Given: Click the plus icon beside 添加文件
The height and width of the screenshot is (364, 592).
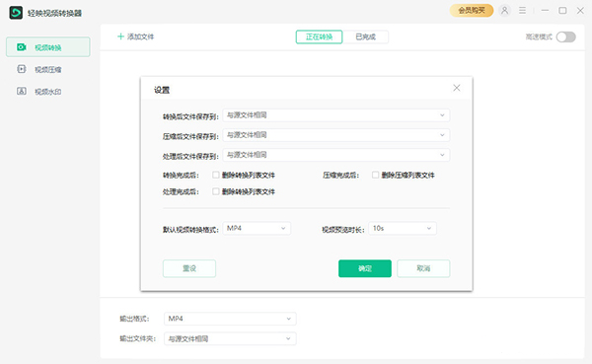Looking at the screenshot, I should pyautogui.click(x=120, y=36).
